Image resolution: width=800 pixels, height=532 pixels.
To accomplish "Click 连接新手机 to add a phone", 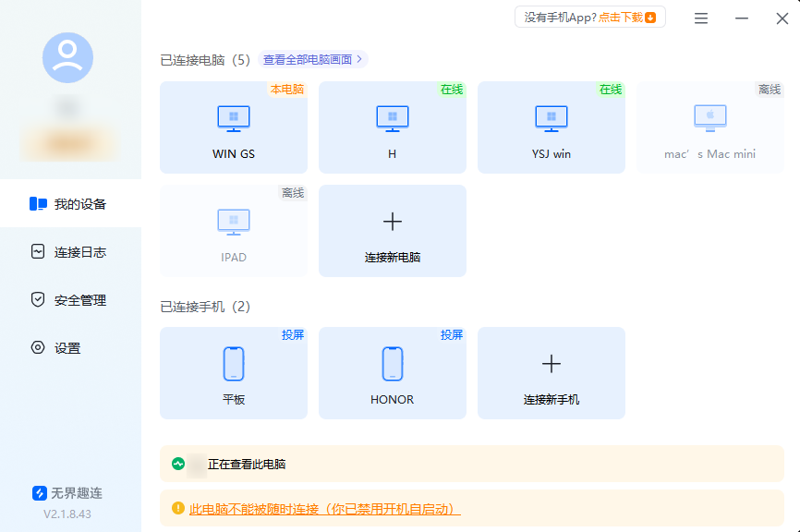I will [551, 373].
